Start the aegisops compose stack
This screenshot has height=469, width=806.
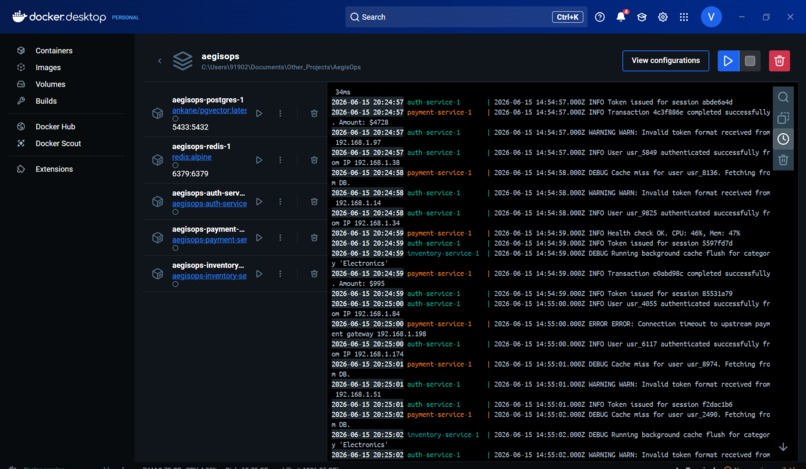tap(728, 61)
